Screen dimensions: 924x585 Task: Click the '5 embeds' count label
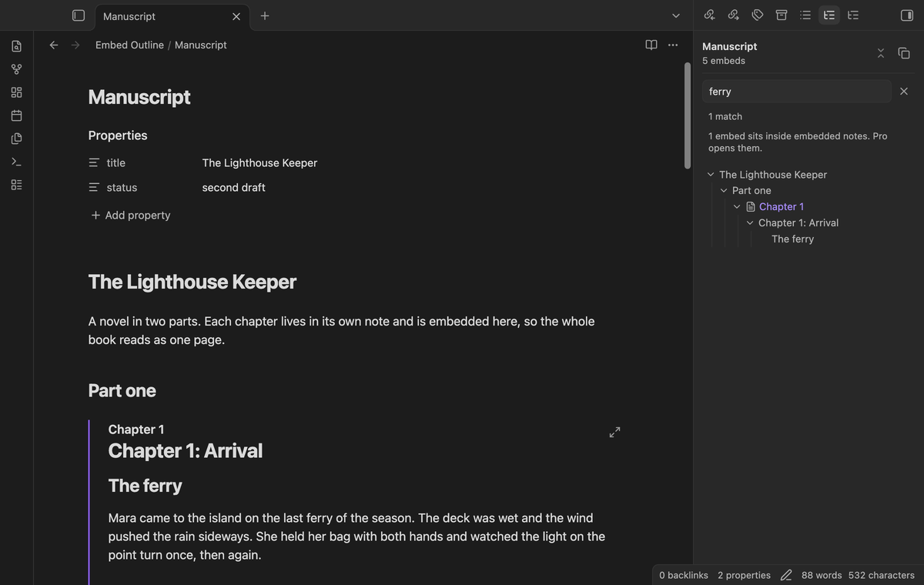point(724,61)
